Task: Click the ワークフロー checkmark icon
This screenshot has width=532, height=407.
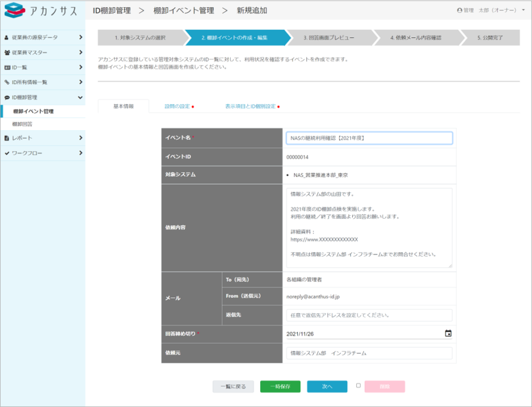Action: coord(7,153)
